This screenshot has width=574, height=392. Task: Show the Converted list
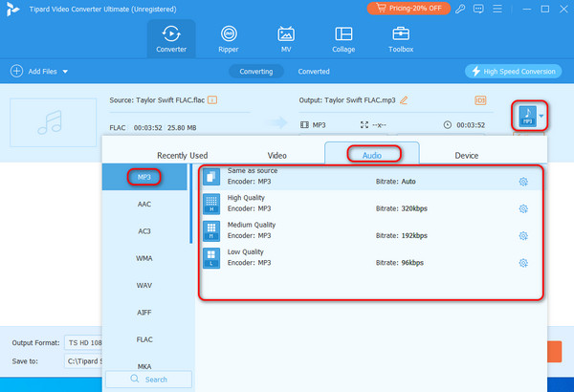click(314, 72)
